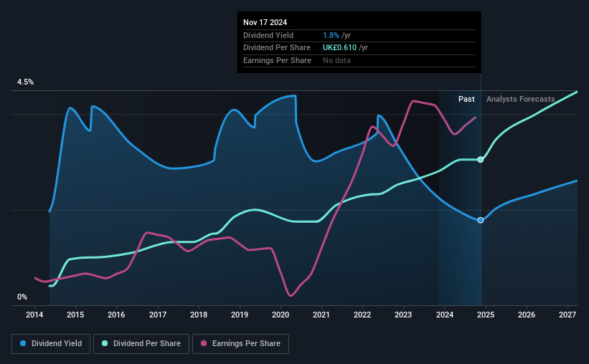Click the blue Dividend Yield legend dot
The image size is (589, 364).
coord(23,343)
